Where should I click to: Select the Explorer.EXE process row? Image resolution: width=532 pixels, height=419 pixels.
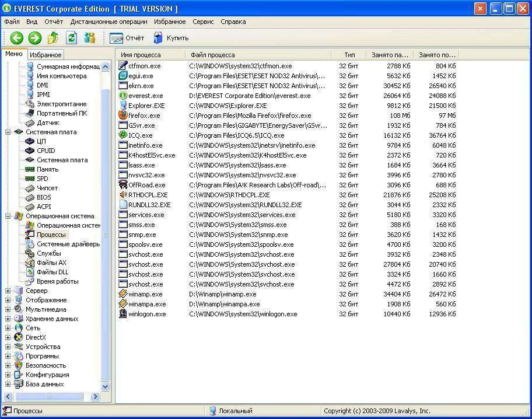point(288,106)
